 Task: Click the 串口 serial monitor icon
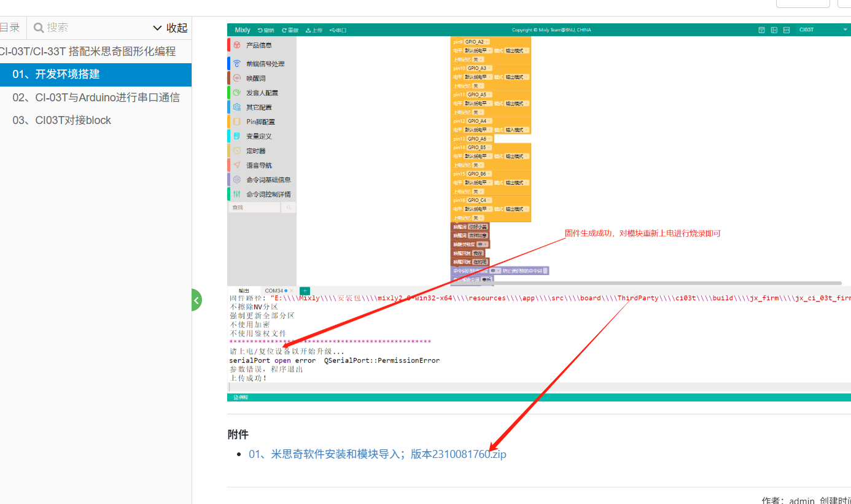tap(337, 29)
